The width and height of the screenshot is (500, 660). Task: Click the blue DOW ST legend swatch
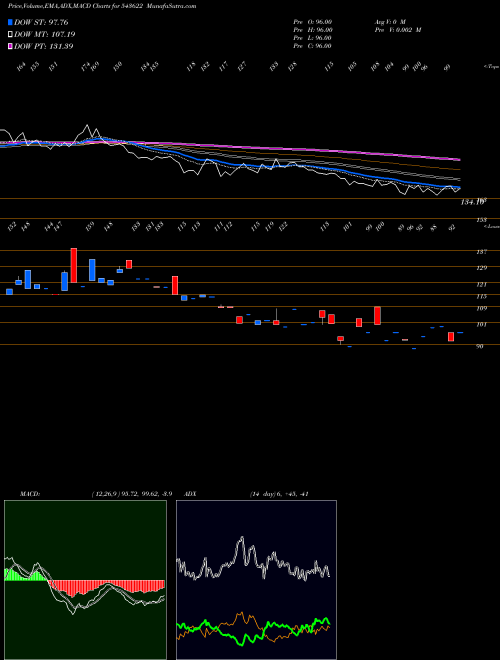point(10,22)
